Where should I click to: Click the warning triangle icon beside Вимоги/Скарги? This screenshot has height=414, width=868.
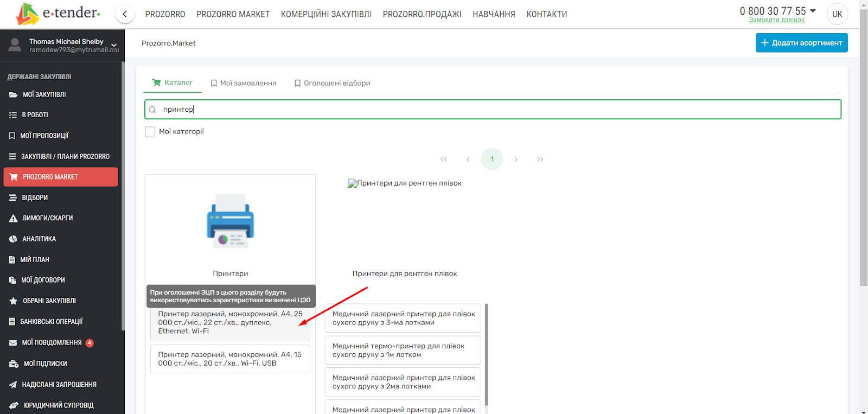pyautogui.click(x=14, y=218)
